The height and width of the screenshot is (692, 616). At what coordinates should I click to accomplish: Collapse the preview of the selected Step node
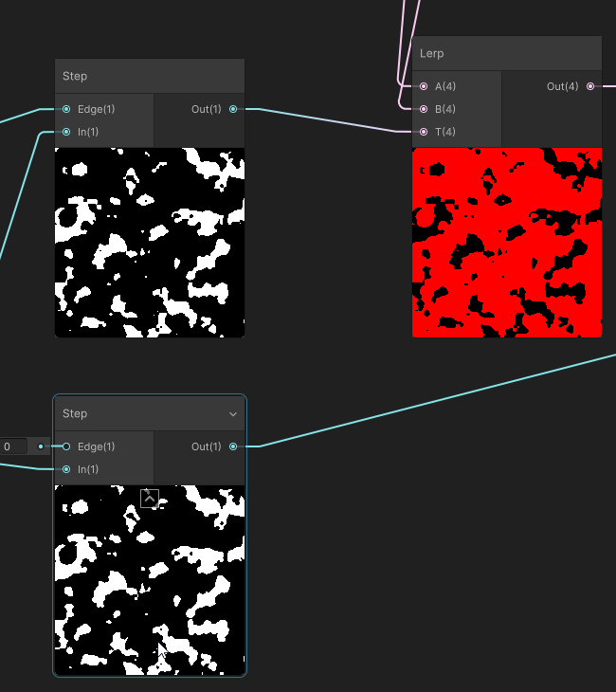coord(150,499)
